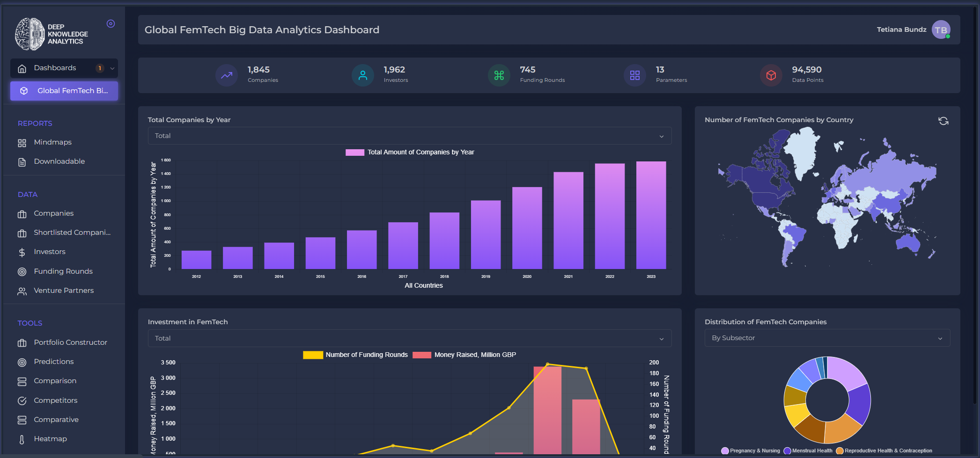Click the Funding Rounds command icon
Screen dimensions: 980x458
[x=499, y=75]
